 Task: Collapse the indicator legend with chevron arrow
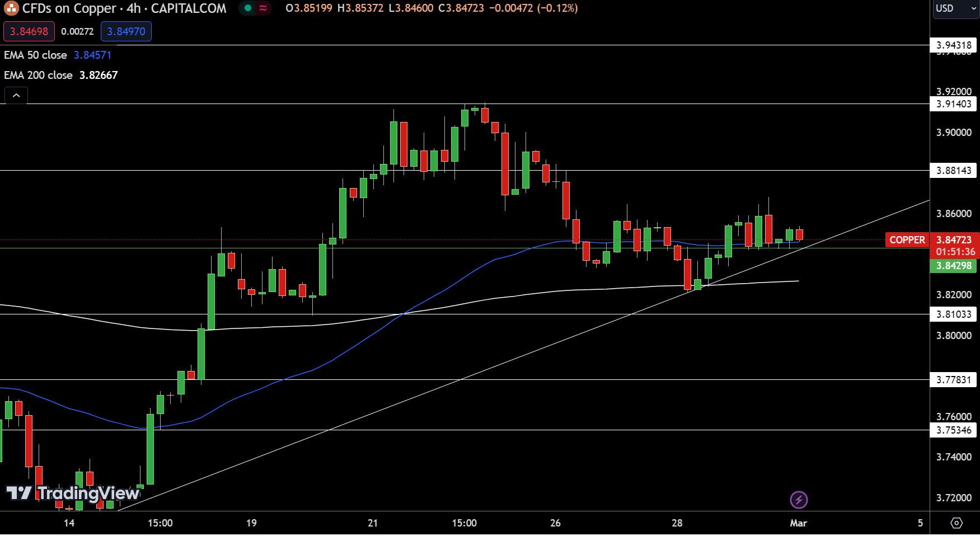tap(16, 96)
